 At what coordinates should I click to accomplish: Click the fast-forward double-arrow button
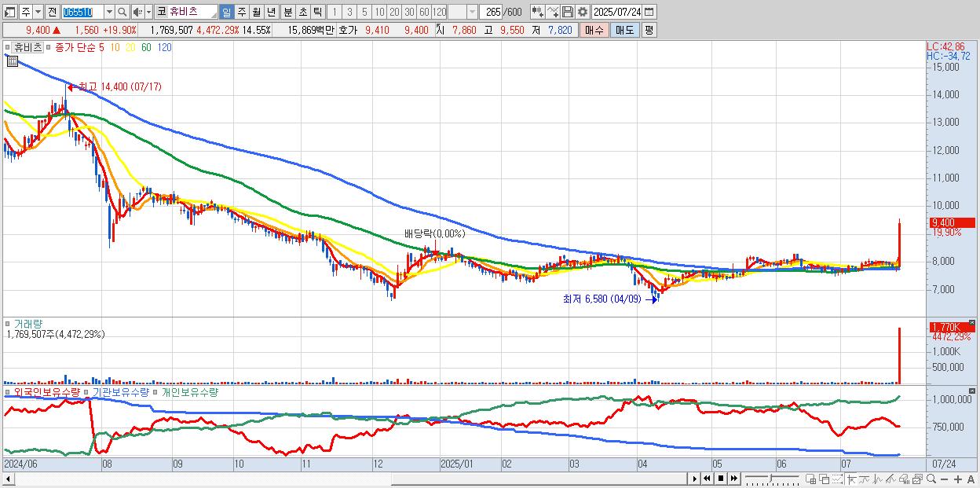pos(733,478)
